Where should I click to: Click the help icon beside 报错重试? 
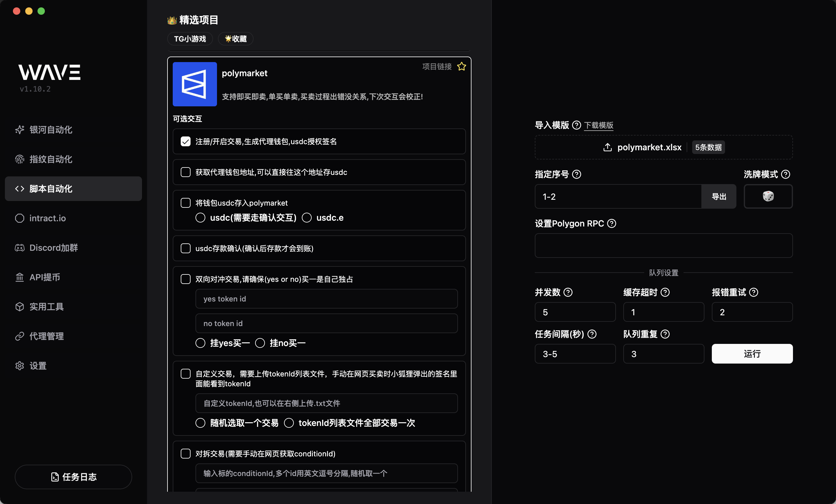pos(754,292)
